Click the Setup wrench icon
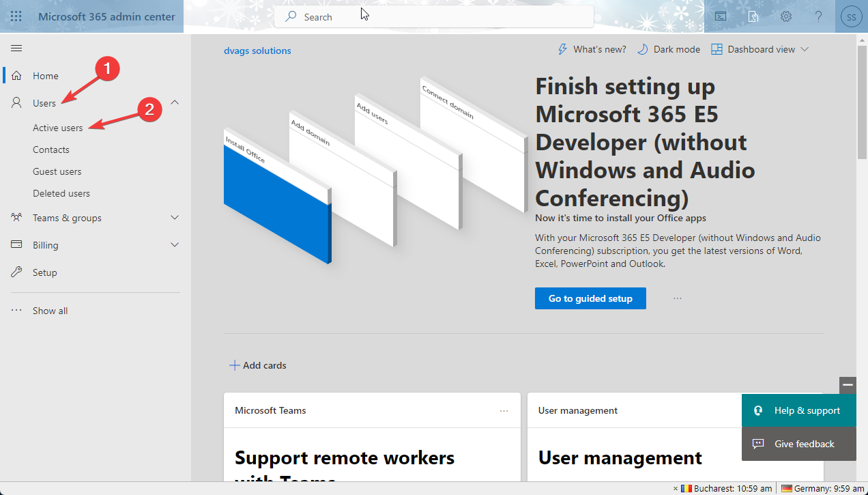 (x=16, y=272)
